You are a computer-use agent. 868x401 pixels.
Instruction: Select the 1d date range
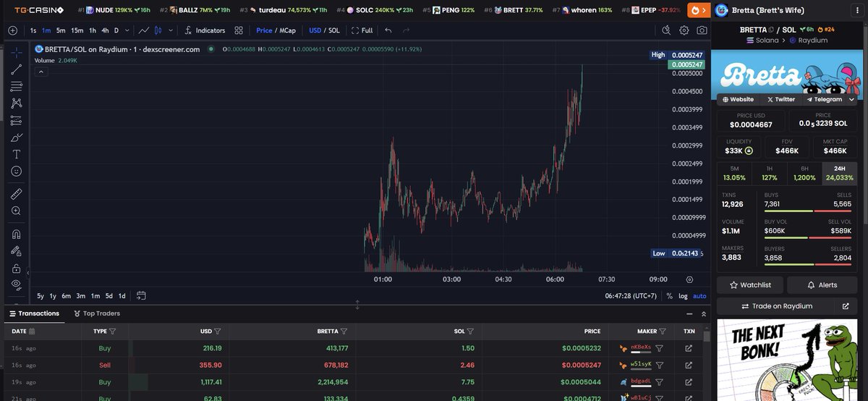pos(122,295)
